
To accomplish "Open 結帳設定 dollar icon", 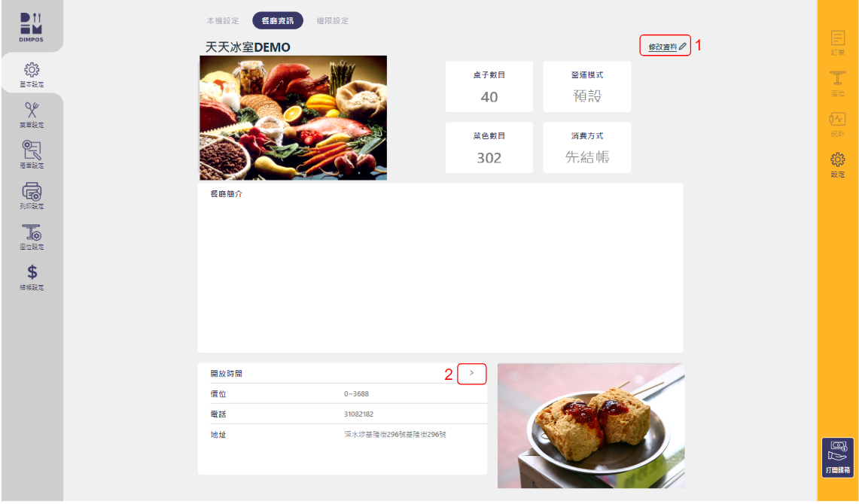I will click(32, 278).
